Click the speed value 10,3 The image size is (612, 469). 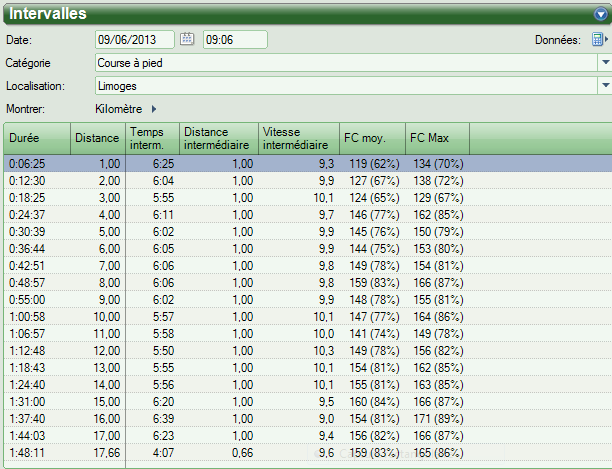pos(324,350)
